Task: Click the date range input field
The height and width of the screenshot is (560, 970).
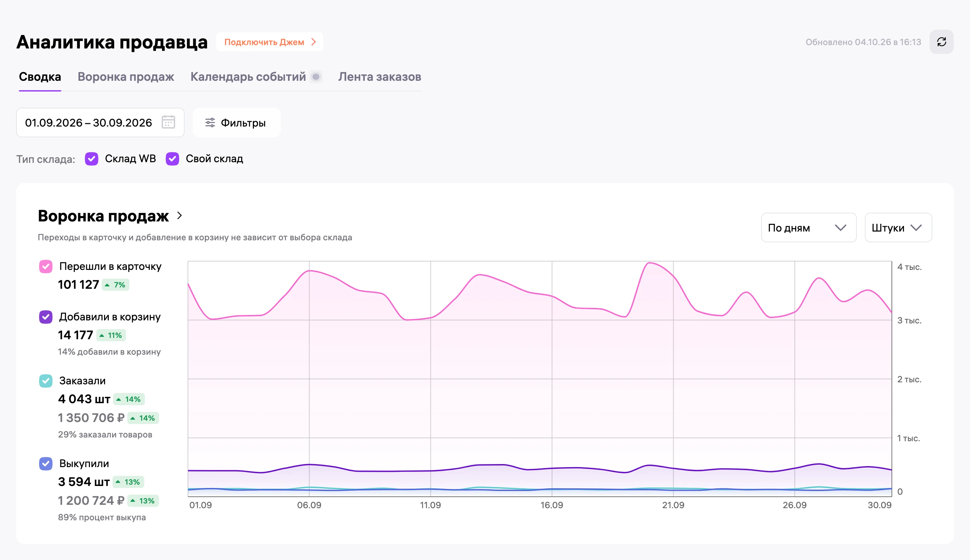Action: [x=100, y=123]
